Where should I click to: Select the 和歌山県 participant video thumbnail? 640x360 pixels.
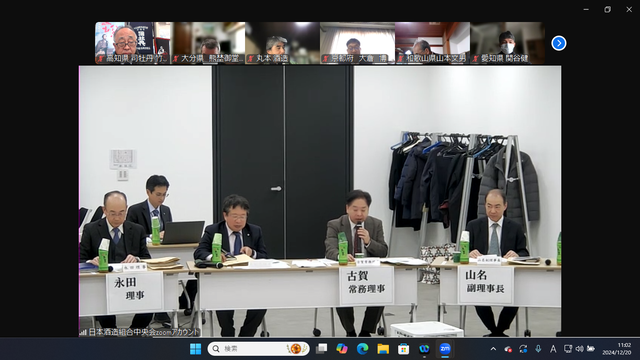pyautogui.click(x=433, y=43)
